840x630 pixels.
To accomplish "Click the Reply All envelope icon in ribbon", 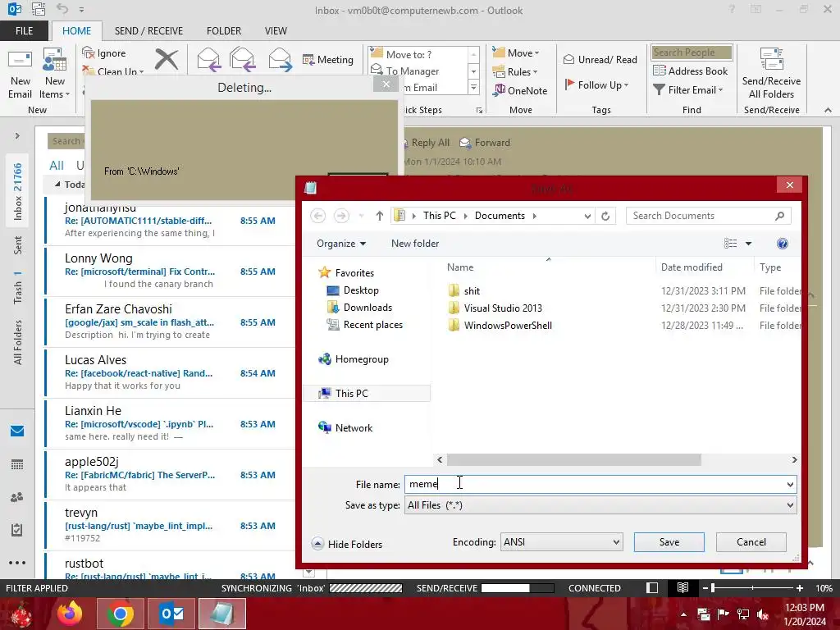I will (242, 59).
